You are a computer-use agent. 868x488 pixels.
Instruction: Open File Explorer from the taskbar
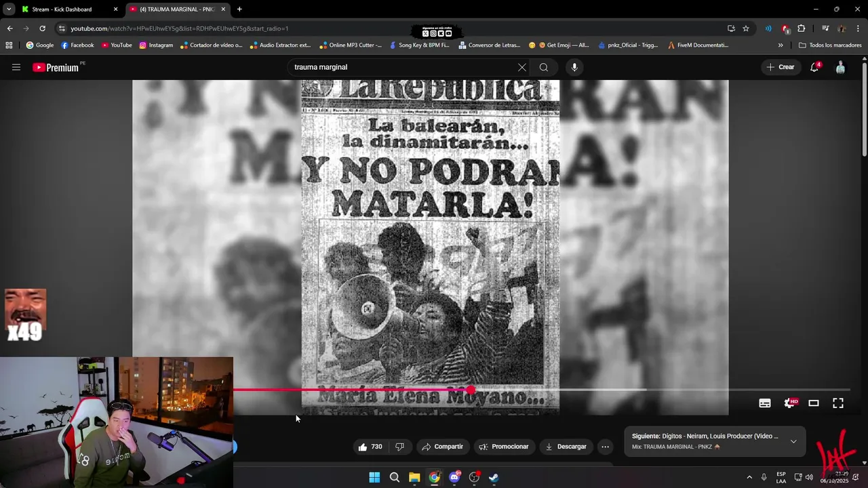click(x=414, y=477)
